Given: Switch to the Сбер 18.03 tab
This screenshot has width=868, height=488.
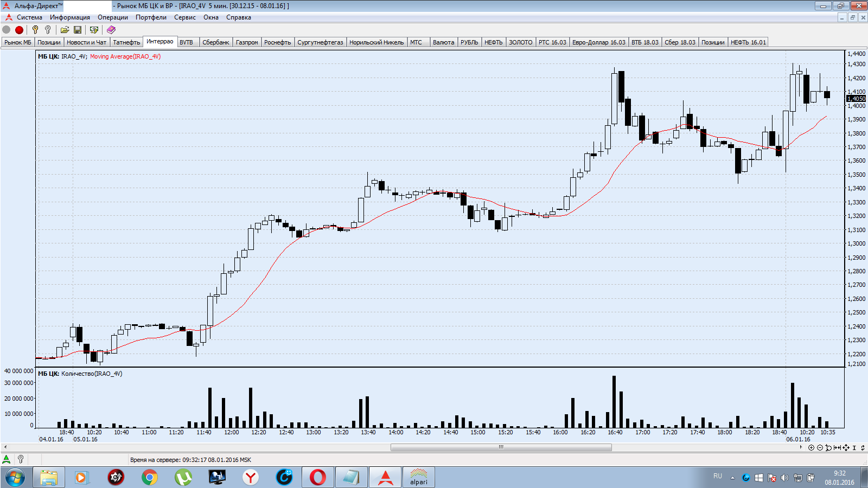Looking at the screenshot, I should (680, 42).
